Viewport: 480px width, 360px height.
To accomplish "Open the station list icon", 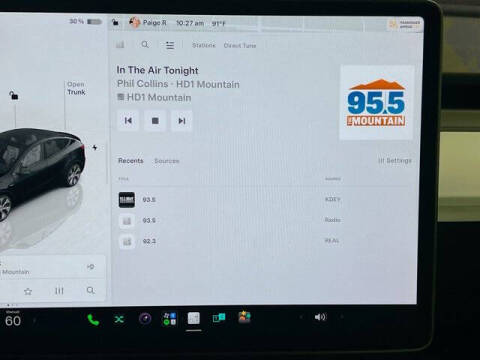I will [170, 45].
